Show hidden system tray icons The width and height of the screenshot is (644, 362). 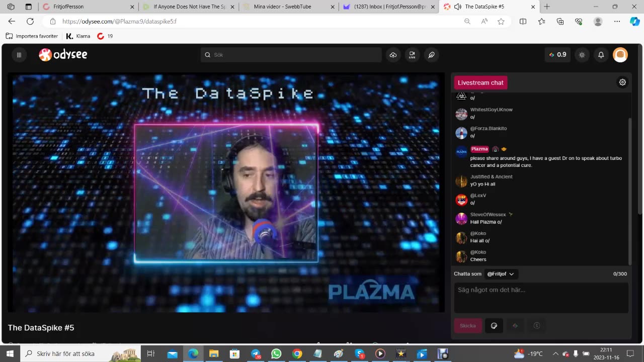point(555,353)
